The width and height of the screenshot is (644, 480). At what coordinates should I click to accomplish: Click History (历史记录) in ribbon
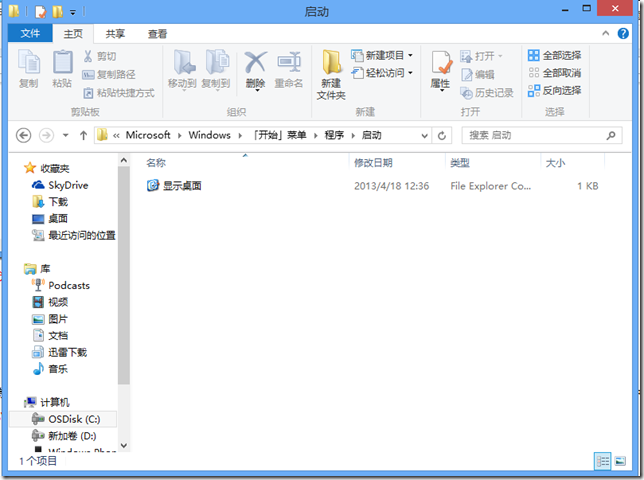pos(487,93)
